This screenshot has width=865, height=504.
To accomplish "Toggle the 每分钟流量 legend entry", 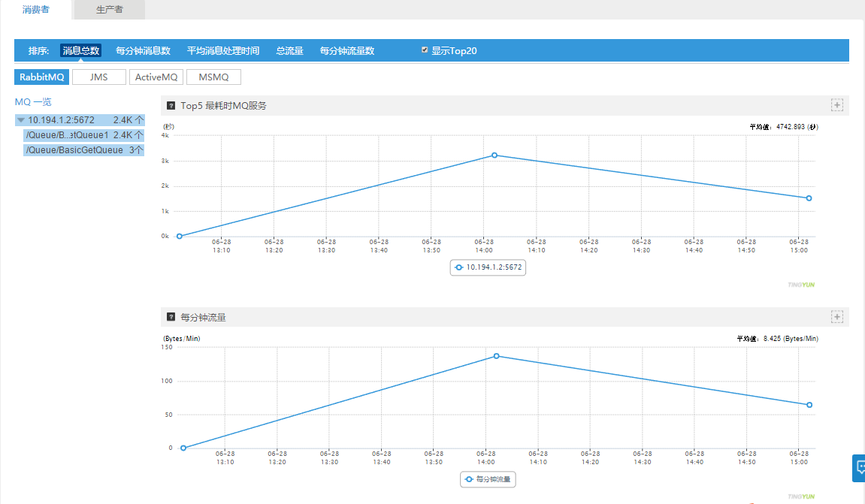I will (x=488, y=479).
